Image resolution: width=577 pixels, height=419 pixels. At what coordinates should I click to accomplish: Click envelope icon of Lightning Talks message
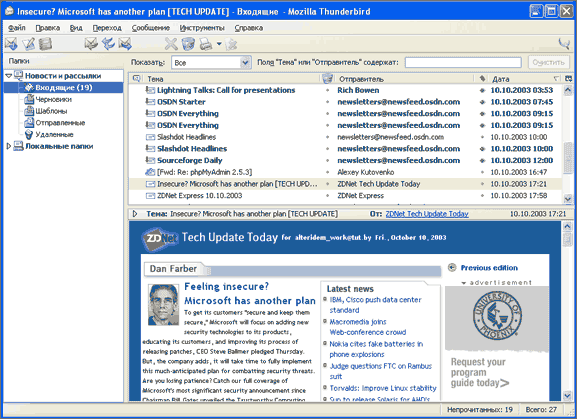click(150, 90)
